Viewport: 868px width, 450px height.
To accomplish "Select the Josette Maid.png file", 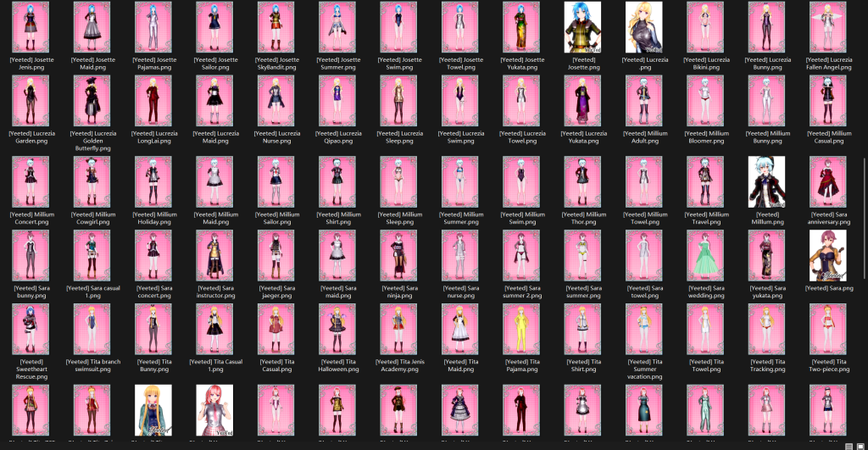I will tap(92, 27).
